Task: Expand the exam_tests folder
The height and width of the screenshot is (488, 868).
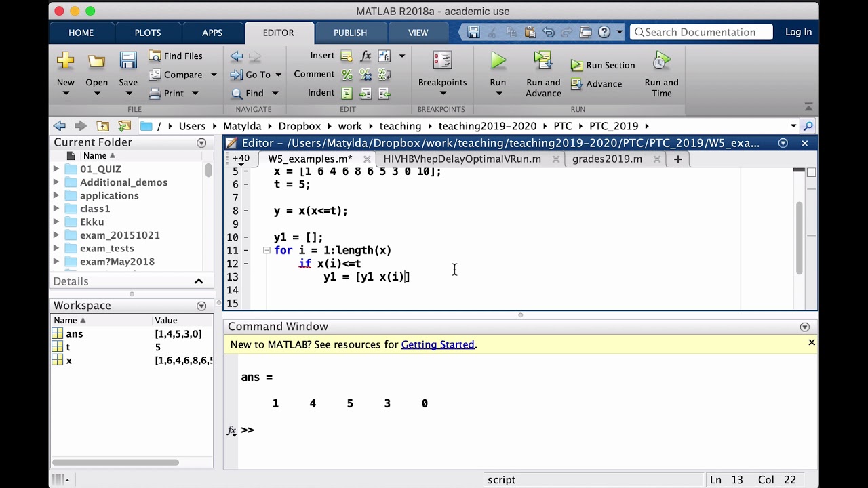Action: 56,248
